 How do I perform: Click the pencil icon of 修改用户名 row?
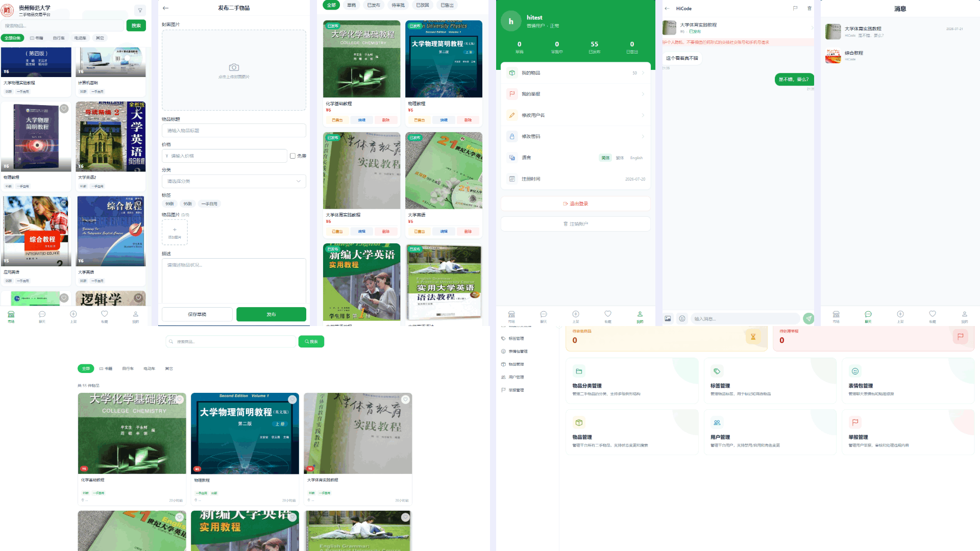click(x=512, y=115)
